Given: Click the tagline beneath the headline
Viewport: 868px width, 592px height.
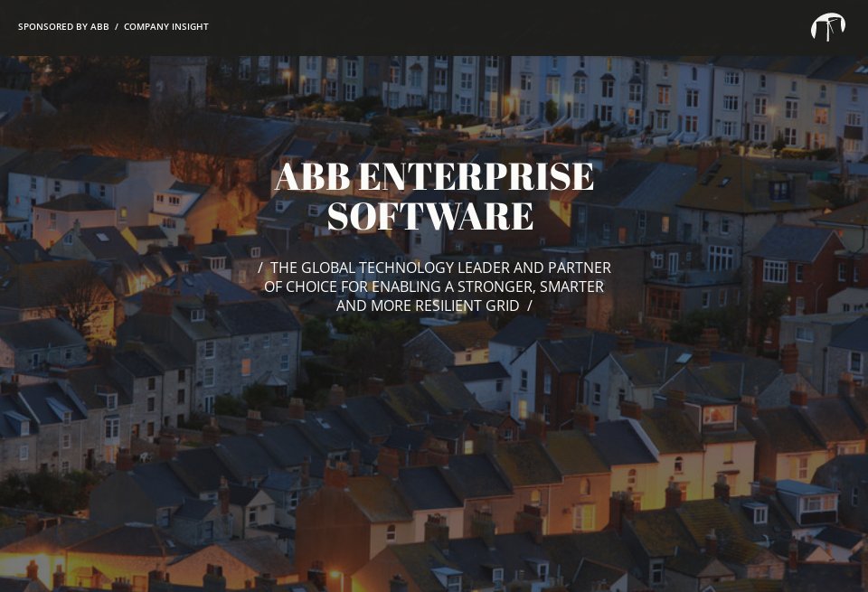Looking at the screenshot, I should click(433, 287).
